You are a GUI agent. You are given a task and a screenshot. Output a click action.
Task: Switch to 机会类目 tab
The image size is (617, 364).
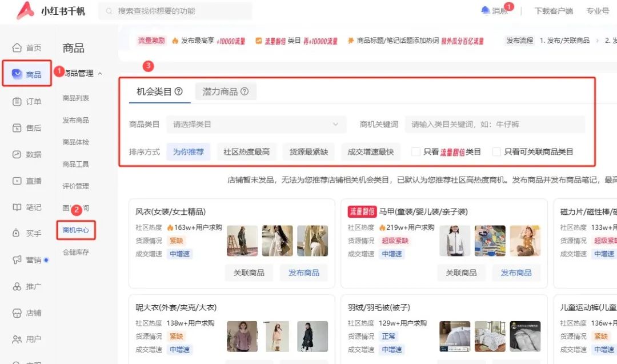pyautogui.click(x=159, y=91)
